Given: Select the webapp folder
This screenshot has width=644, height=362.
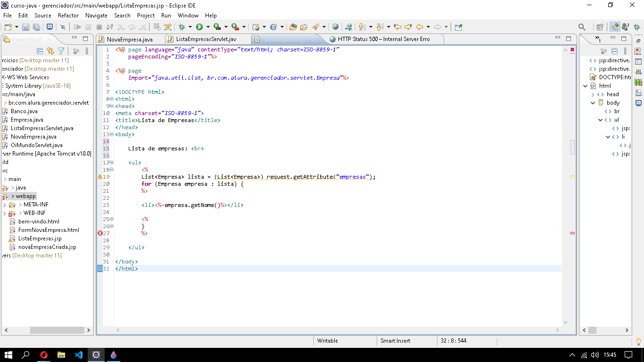Looking at the screenshot, I should (26, 196).
